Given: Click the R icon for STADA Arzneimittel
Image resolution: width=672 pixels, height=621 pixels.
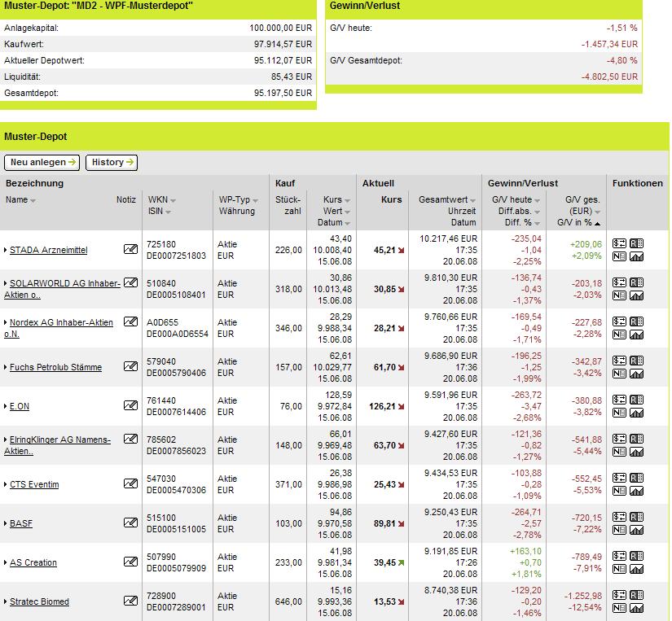Looking at the screenshot, I should click(636, 243).
